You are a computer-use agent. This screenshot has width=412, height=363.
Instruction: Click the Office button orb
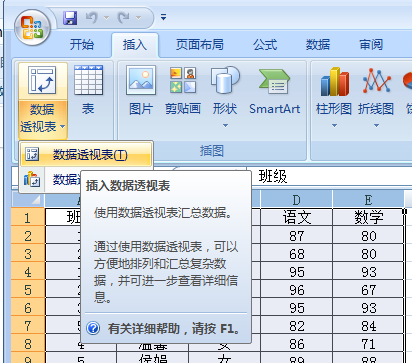[x=32, y=28]
